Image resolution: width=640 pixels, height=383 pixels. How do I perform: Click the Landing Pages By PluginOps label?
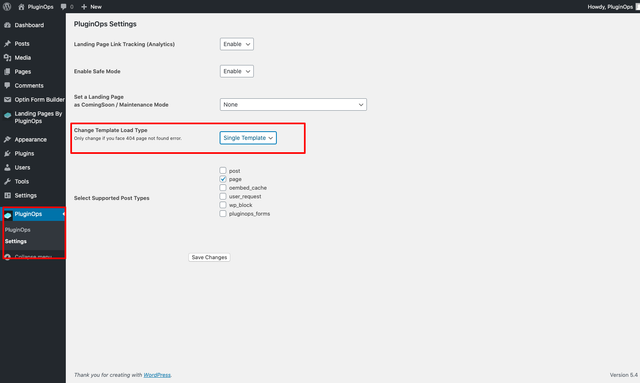click(x=38, y=117)
